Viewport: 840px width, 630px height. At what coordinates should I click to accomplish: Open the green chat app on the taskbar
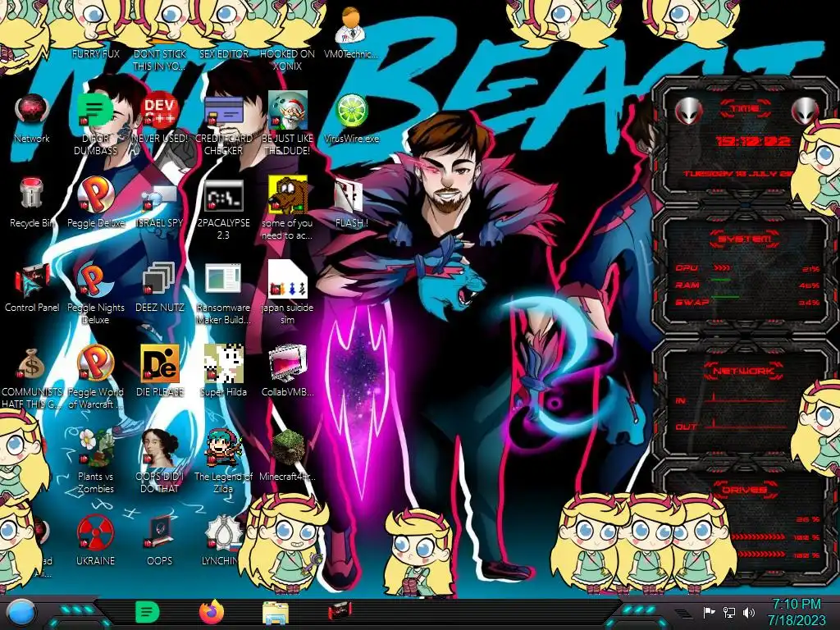pyautogui.click(x=148, y=612)
